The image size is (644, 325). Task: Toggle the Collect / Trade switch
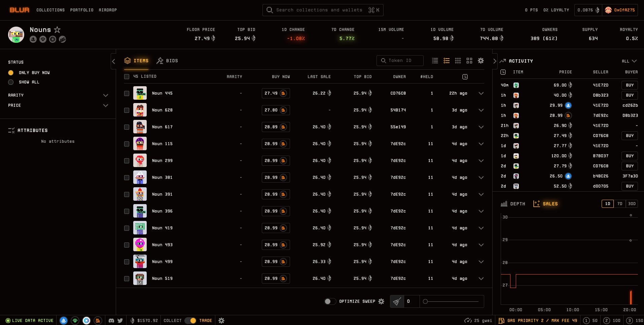click(190, 321)
